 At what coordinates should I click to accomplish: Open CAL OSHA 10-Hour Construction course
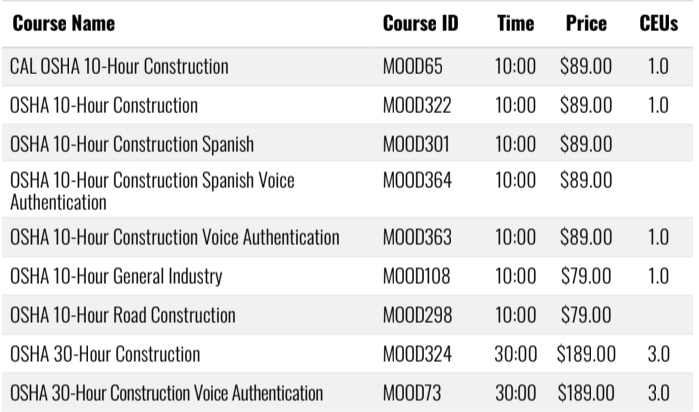[119, 66]
